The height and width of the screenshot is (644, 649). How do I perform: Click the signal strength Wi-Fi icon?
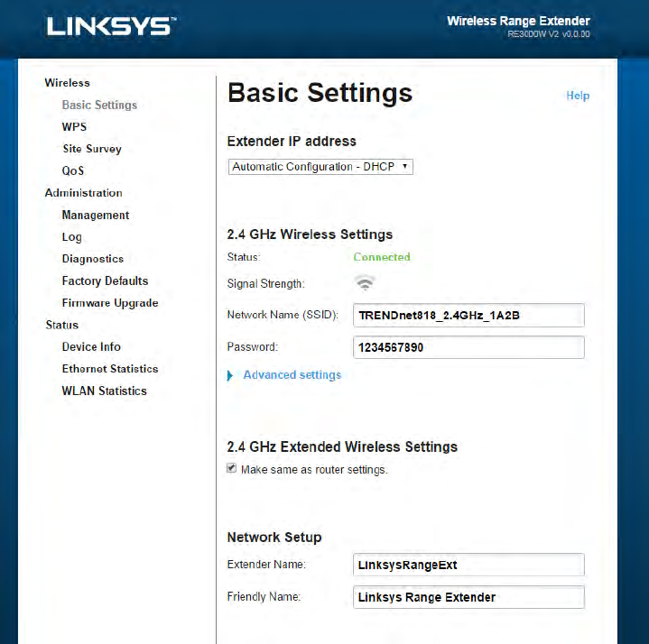click(x=365, y=283)
